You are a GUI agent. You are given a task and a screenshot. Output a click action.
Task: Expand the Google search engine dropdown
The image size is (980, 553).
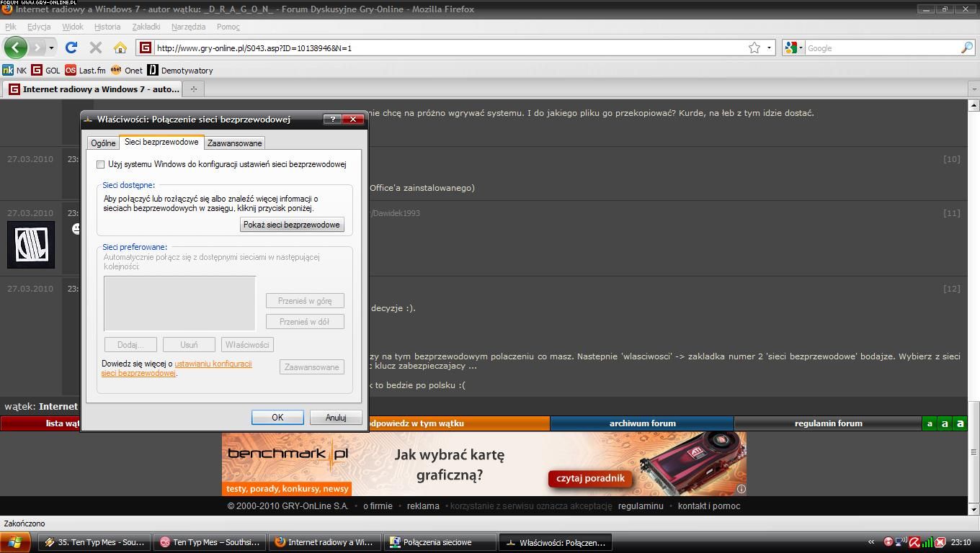point(793,48)
